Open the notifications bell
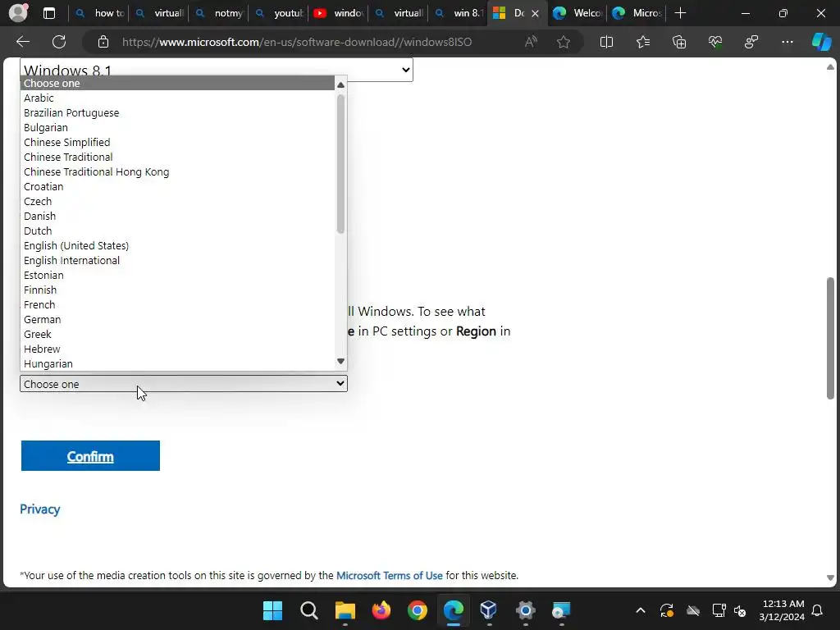Viewport: 840px width, 630px height. (x=818, y=610)
